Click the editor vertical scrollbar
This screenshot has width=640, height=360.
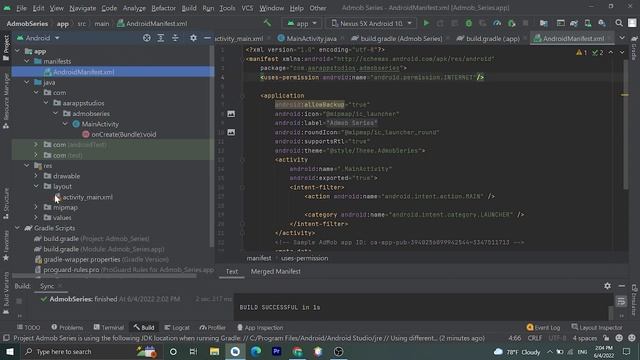point(625,124)
